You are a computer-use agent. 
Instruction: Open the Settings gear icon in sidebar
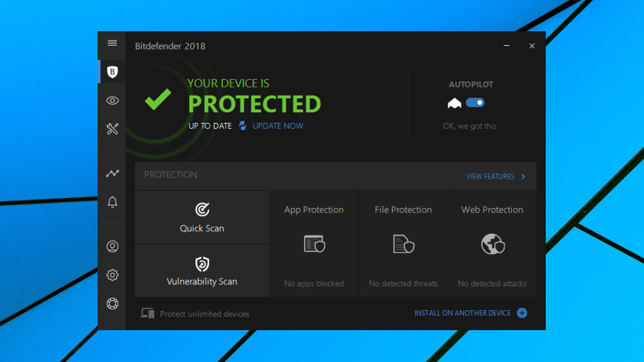pos(112,275)
